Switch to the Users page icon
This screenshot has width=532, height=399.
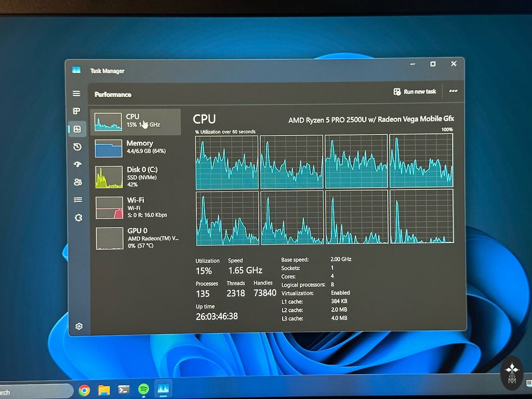[78, 182]
